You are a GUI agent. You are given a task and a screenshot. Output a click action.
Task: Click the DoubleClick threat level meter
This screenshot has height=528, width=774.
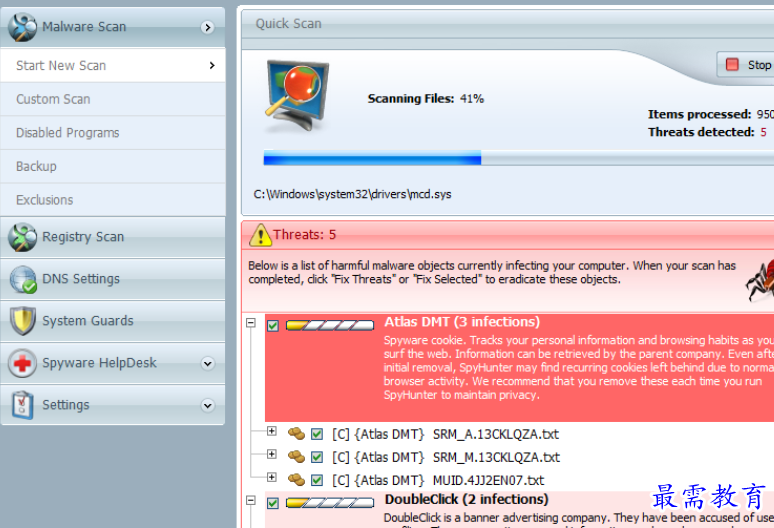point(330,503)
